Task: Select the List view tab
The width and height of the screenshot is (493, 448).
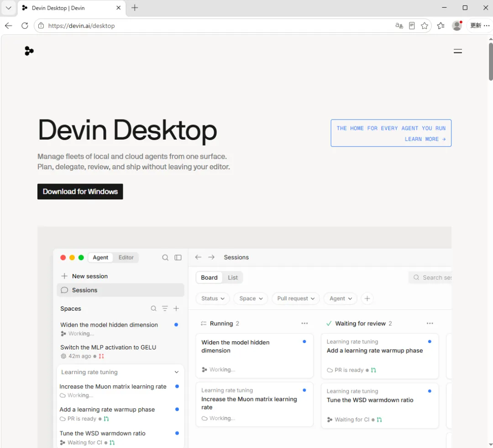Action: point(233,278)
